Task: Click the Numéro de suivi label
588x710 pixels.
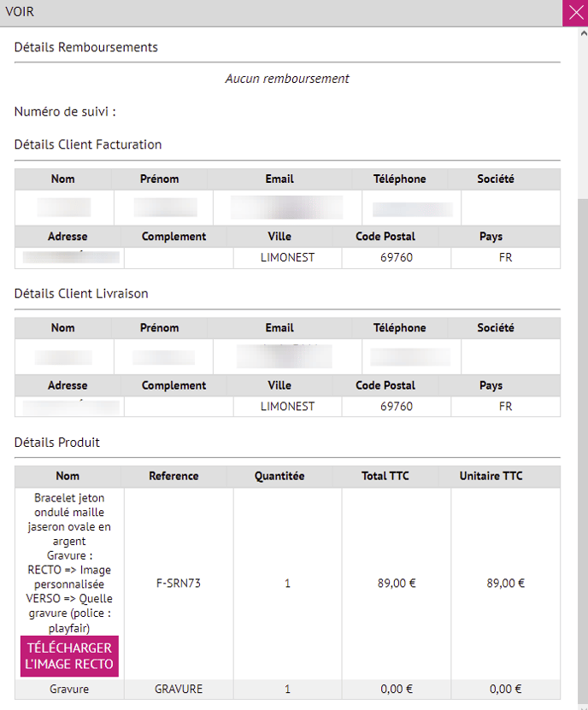Action: point(65,112)
